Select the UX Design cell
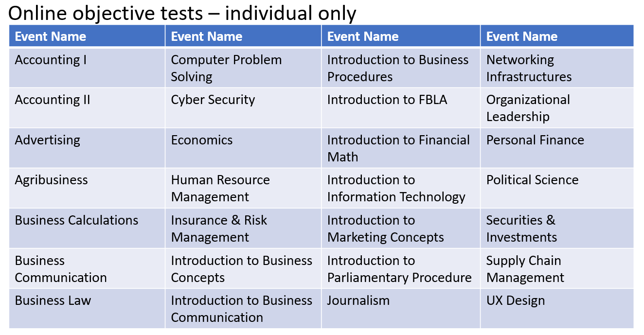Viewport: 644px width, 335px height. (x=557, y=309)
